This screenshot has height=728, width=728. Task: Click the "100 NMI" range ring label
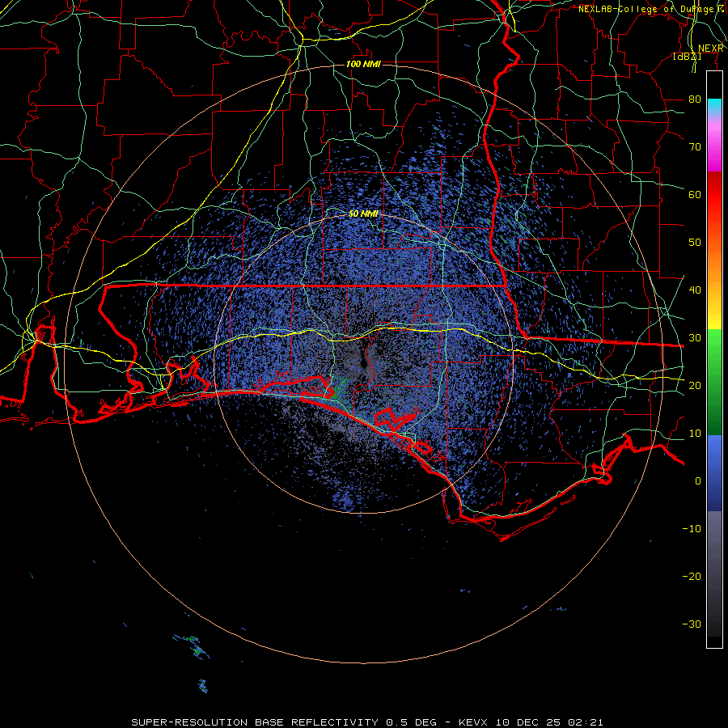(x=363, y=64)
